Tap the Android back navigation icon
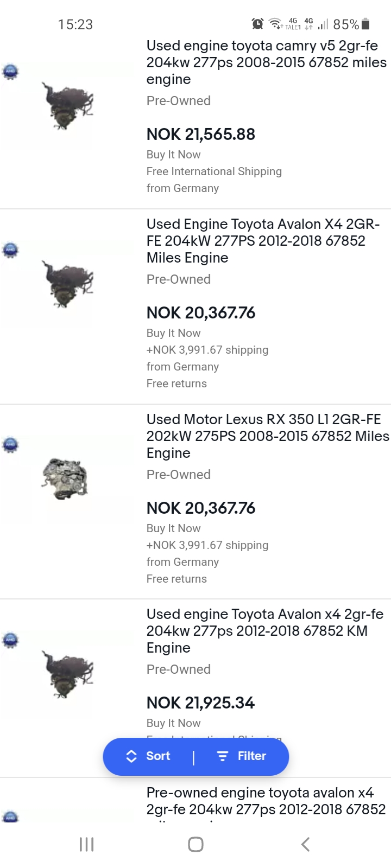Image resolution: width=391 pixels, height=868 pixels. [305, 844]
